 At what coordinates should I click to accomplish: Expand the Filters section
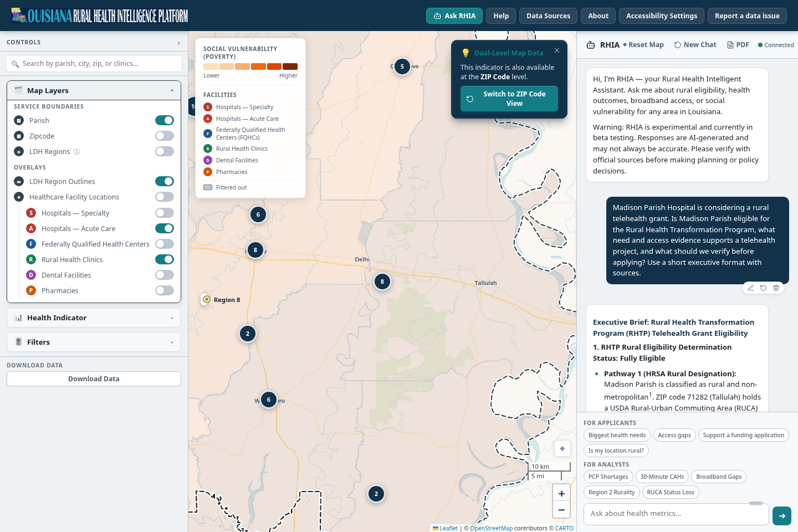94,342
